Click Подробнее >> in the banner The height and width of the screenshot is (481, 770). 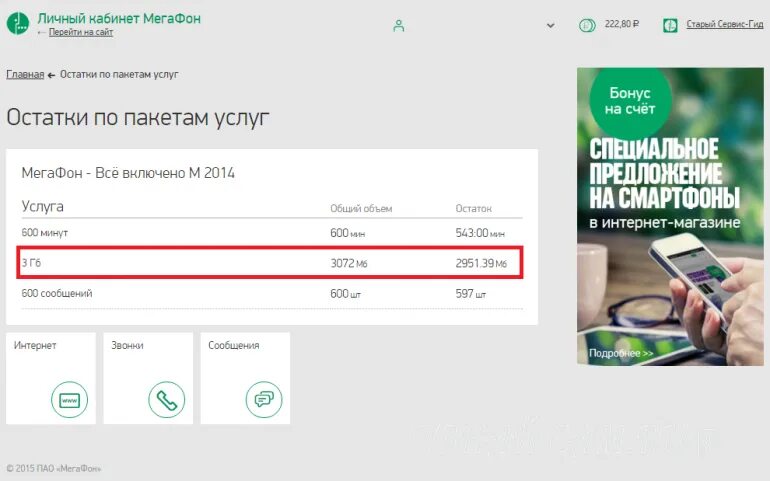(x=621, y=353)
